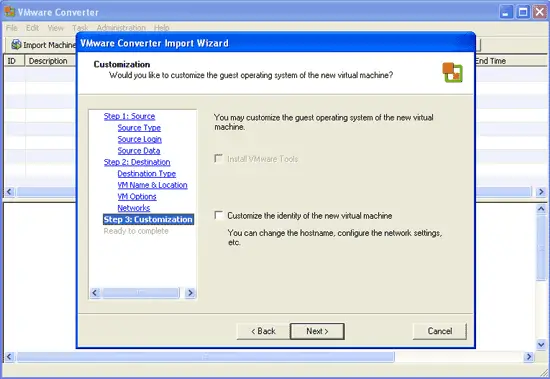The image size is (550, 379).
Task: Click the details pane scroll up arrow
Action: [541, 209]
